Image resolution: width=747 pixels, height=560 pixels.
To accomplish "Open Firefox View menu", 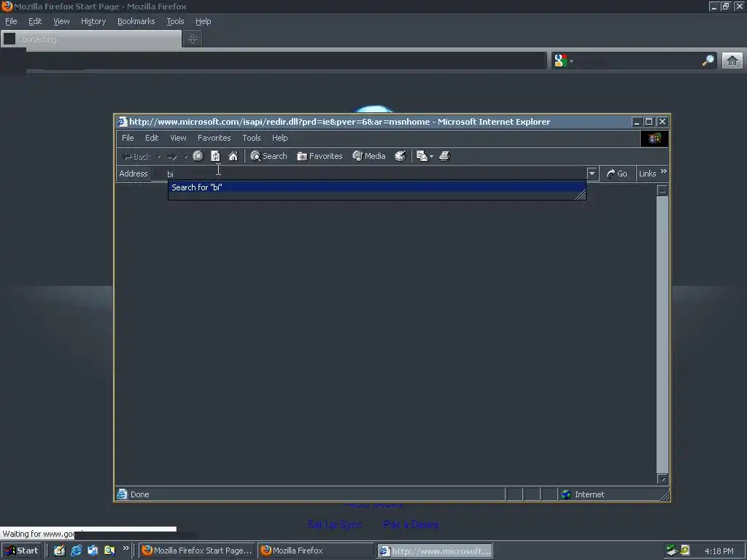I will 61,21.
